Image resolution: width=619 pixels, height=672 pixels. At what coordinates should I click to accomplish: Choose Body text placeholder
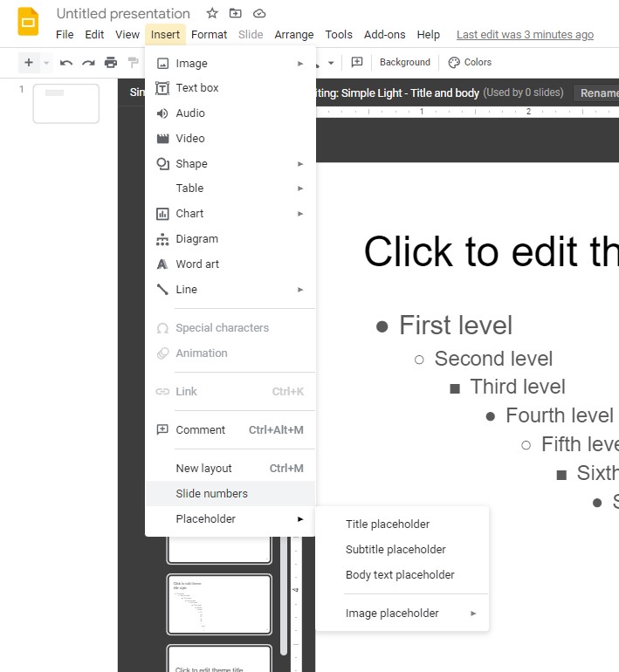tap(402, 575)
